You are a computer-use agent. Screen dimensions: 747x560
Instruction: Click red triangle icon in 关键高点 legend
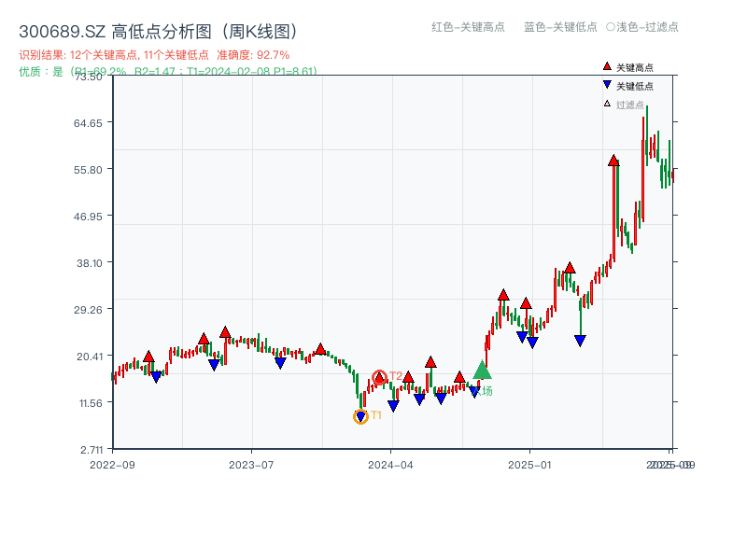point(607,66)
